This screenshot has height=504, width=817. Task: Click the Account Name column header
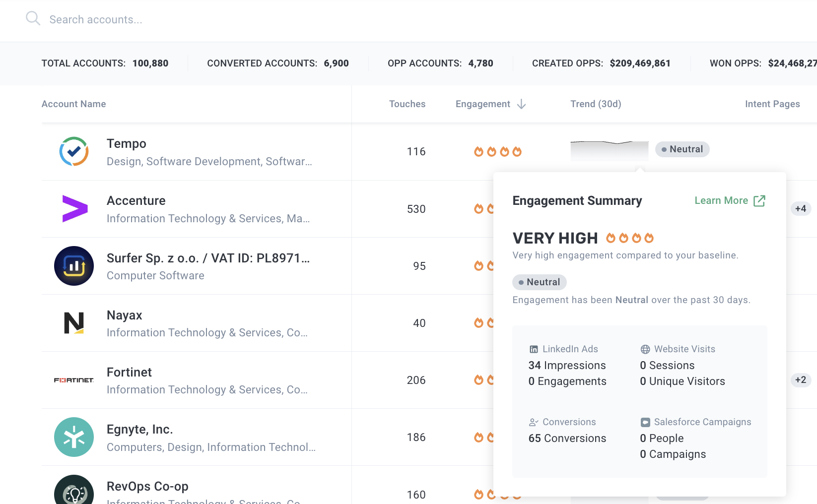tap(74, 104)
